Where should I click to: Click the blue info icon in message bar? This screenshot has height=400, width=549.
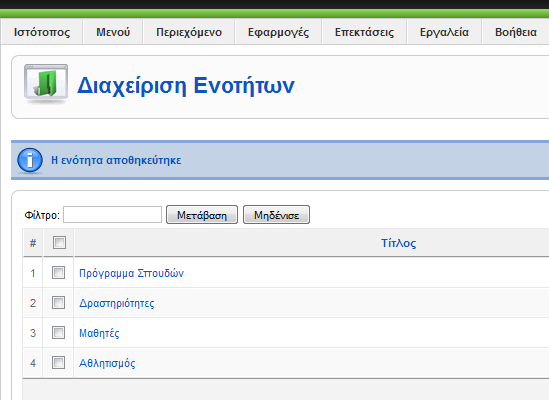pyautogui.click(x=30, y=160)
